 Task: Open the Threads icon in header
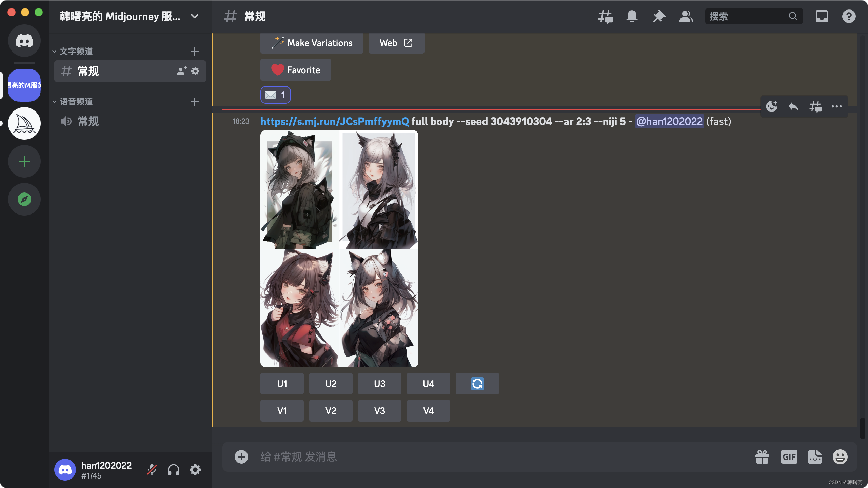605,16
